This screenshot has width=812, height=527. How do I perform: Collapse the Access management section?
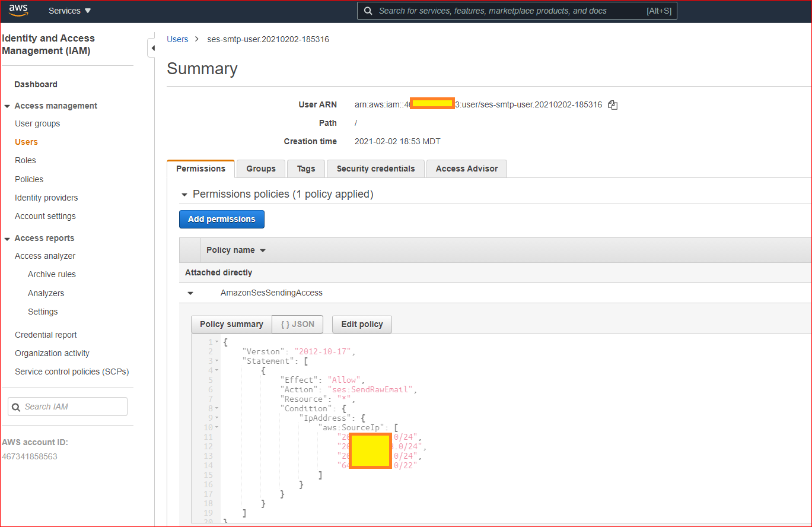click(7, 106)
